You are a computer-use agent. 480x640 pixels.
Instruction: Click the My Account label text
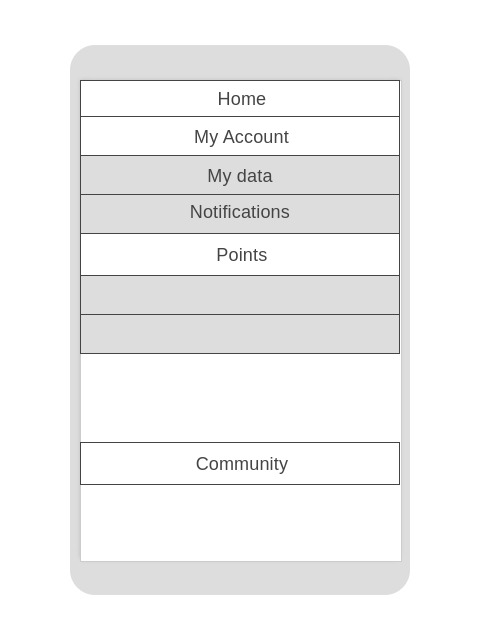click(241, 137)
